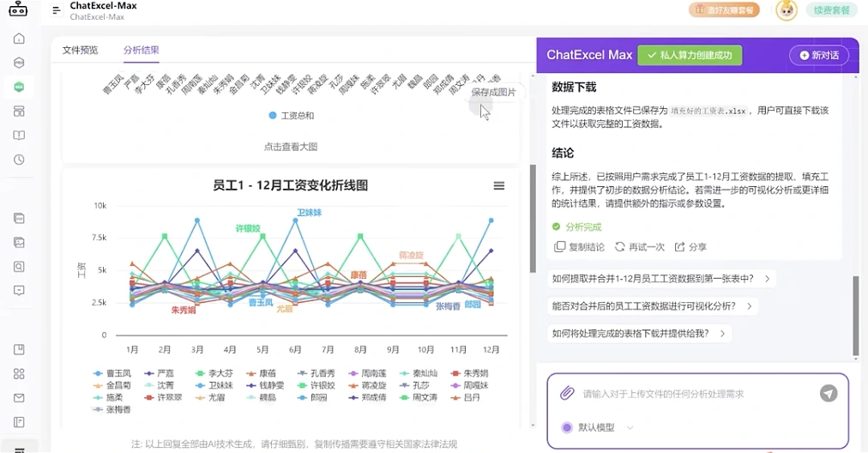The height and width of the screenshot is (453, 868).
Task: Click the 分析完成 status text
Action: [583, 226]
